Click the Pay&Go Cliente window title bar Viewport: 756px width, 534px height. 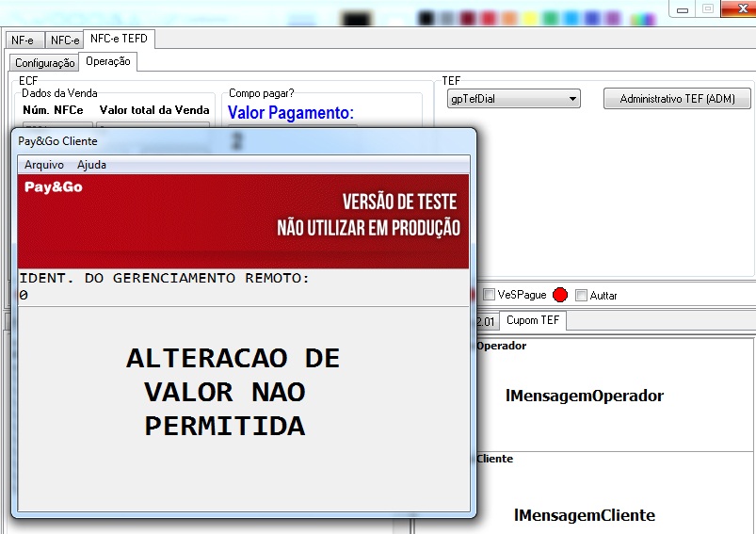(x=244, y=141)
